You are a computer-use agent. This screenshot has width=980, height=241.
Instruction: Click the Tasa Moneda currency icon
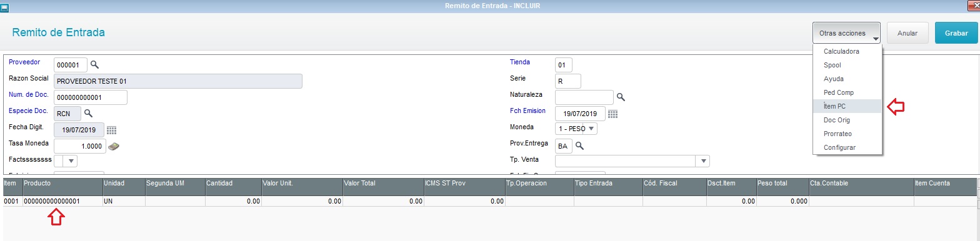pos(113,146)
